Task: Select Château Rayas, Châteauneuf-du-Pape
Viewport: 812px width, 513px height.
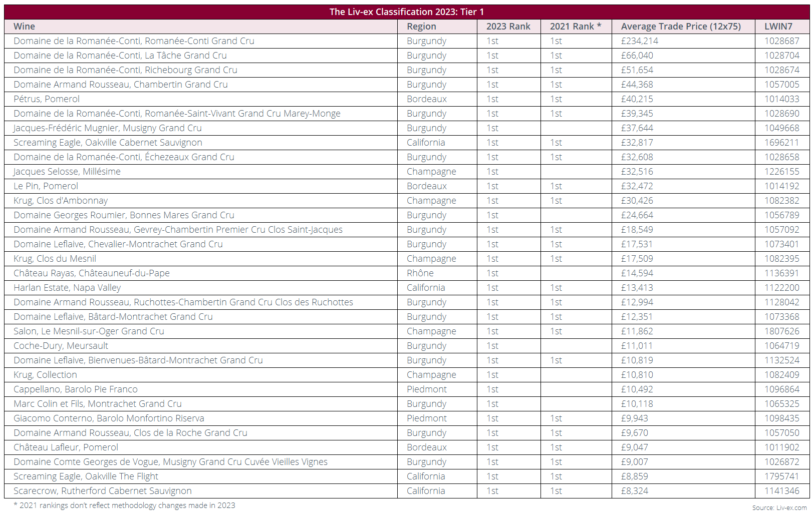Action: click(x=92, y=273)
